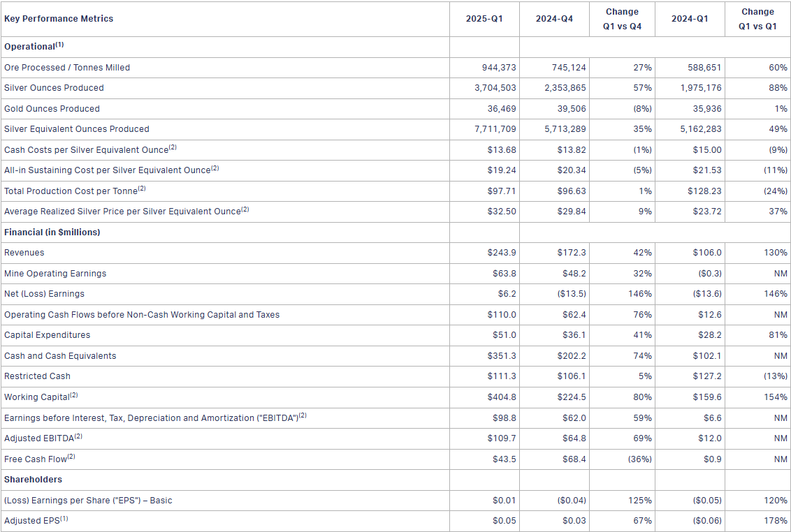Select the 2025-Q1 column header

(x=484, y=19)
